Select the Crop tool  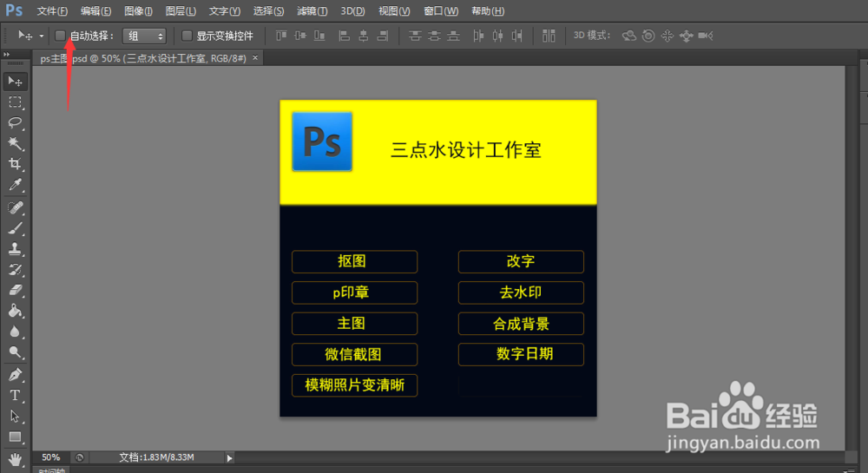pyautogui.click(x=15, y=164)
